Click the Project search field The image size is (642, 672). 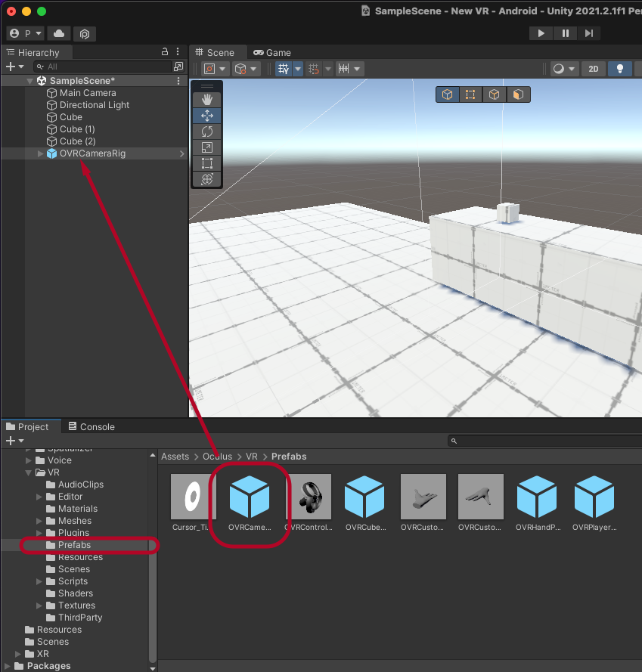(x=544, y=441)
